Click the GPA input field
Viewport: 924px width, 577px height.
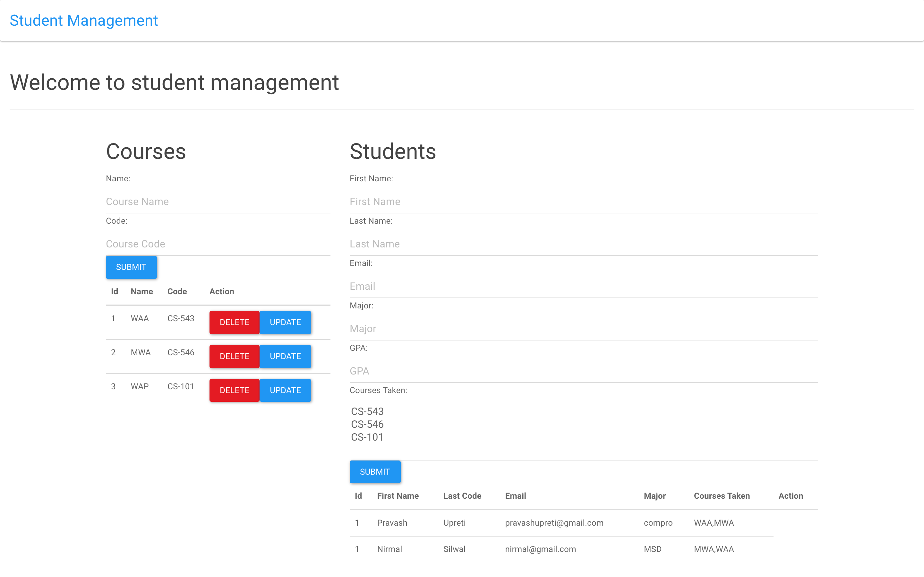click(583, 371)
